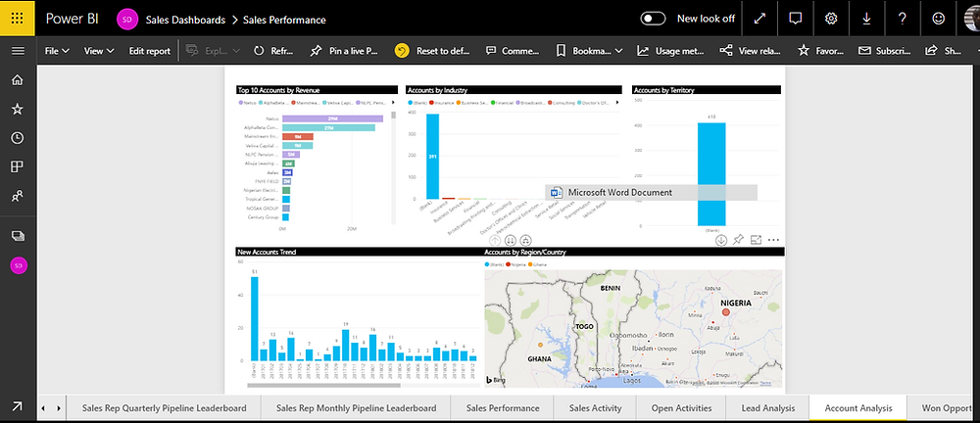Image resolution: width=980 pixels, height=423 pixels.
Task: Click Microsoft Word Document tooltip
Action: coord(651,193)
